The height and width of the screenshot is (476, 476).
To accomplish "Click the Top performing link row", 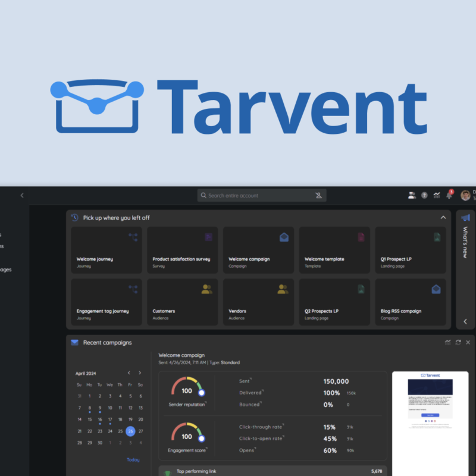I will coord(273,471).
